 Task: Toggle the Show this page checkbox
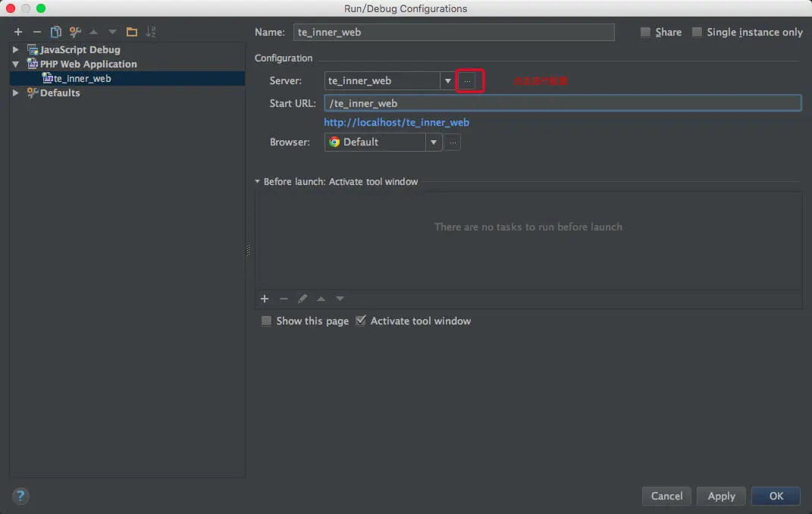pyautogui.click(x=266, y=321)
